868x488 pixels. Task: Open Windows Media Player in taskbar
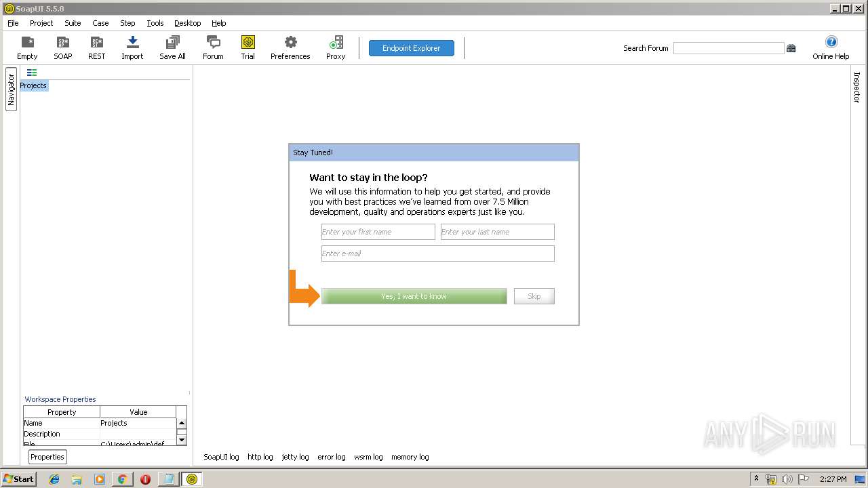pos(100,479)
